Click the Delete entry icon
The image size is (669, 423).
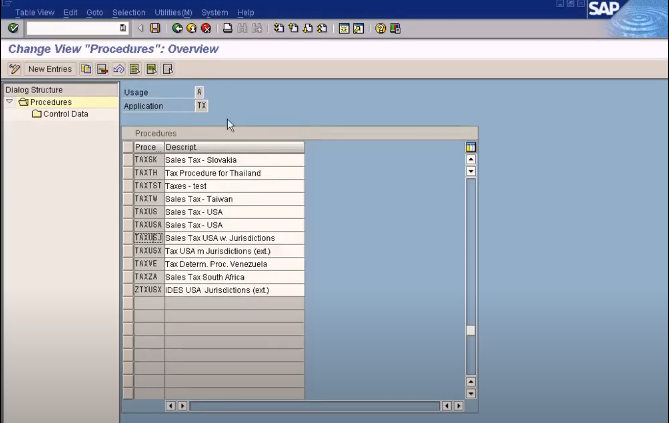pyautogui.click(x=102, y=69)
